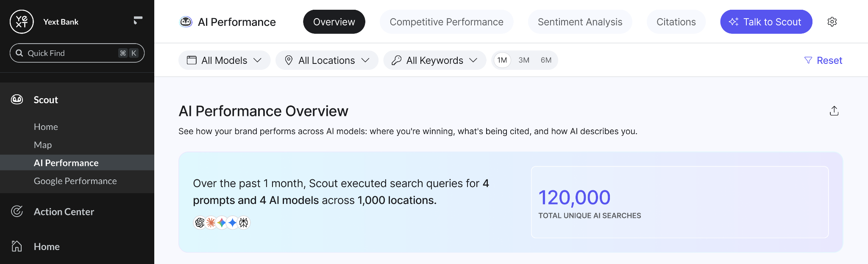The width and height of the screenshot is (868, 264).
Task: Select the 6M time range
Action: 546,60
